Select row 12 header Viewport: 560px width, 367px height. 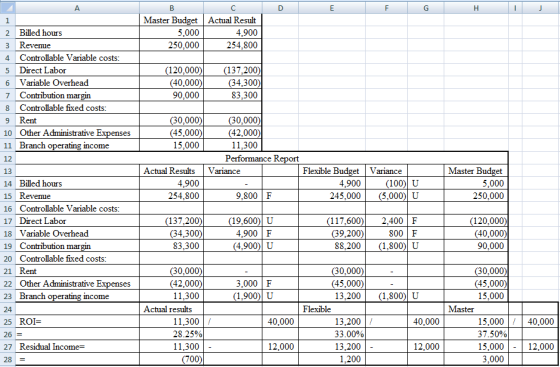pyautogui.click(x=8, y=159)
